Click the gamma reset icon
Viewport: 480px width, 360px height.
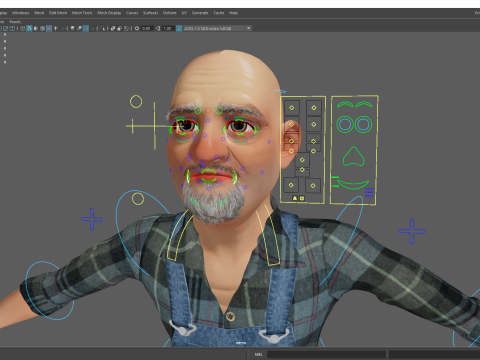click(158, 28)
